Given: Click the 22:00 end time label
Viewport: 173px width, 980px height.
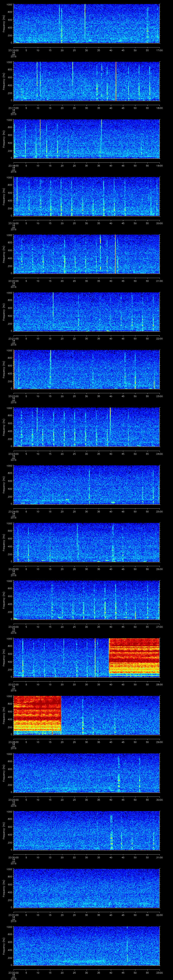Looking at the screenshot, I should coord(159,339).
